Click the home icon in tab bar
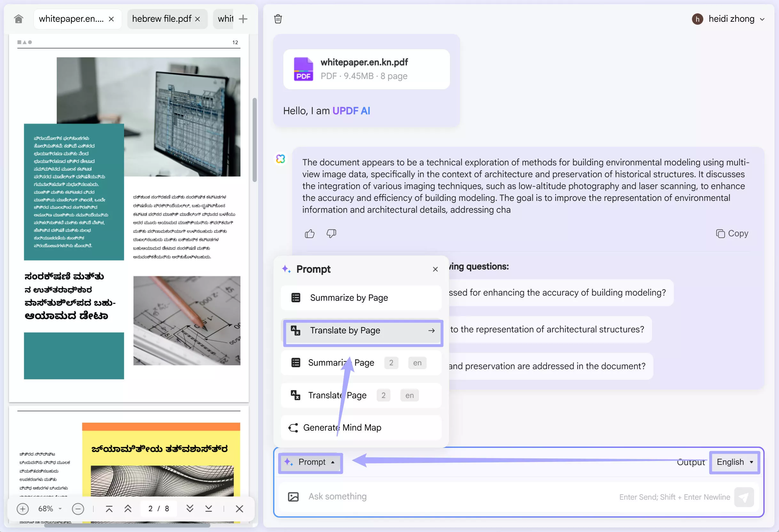 click(19, 19)
